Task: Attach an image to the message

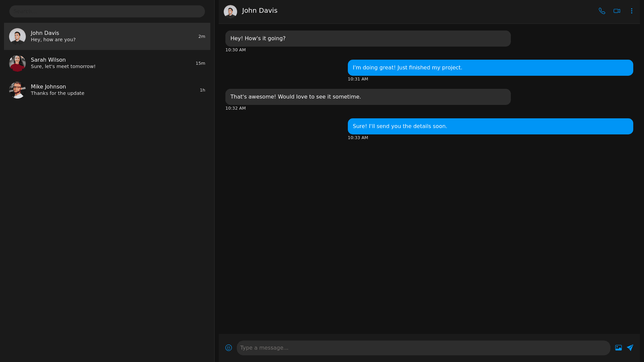Action: click(618, 348)
